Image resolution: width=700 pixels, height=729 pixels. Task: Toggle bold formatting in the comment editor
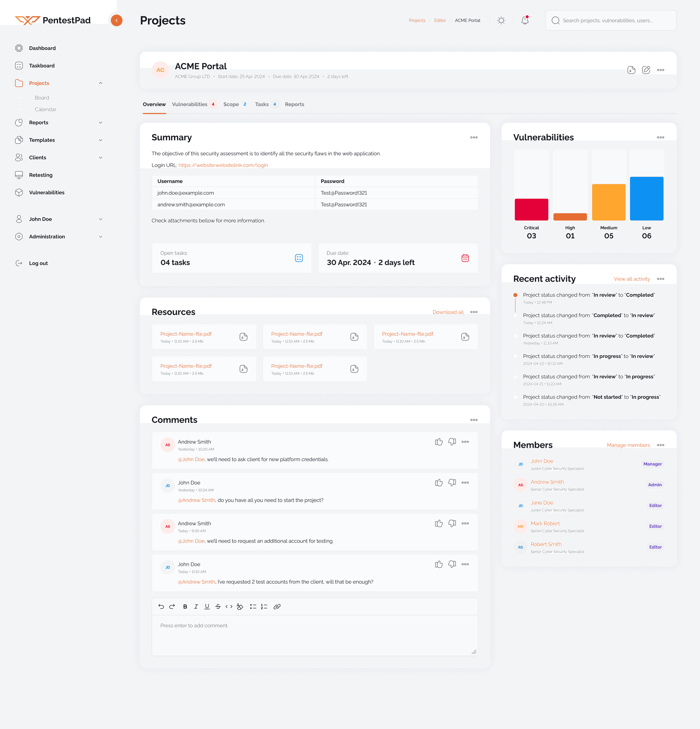[185, 606]
